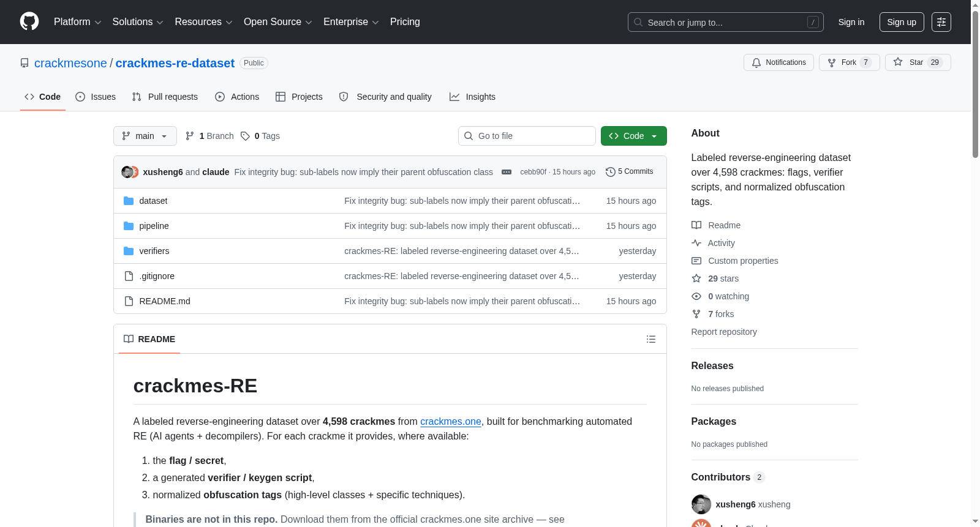The image size is (980, 527).
Task: Click the Go to file input
Action: 527,136
